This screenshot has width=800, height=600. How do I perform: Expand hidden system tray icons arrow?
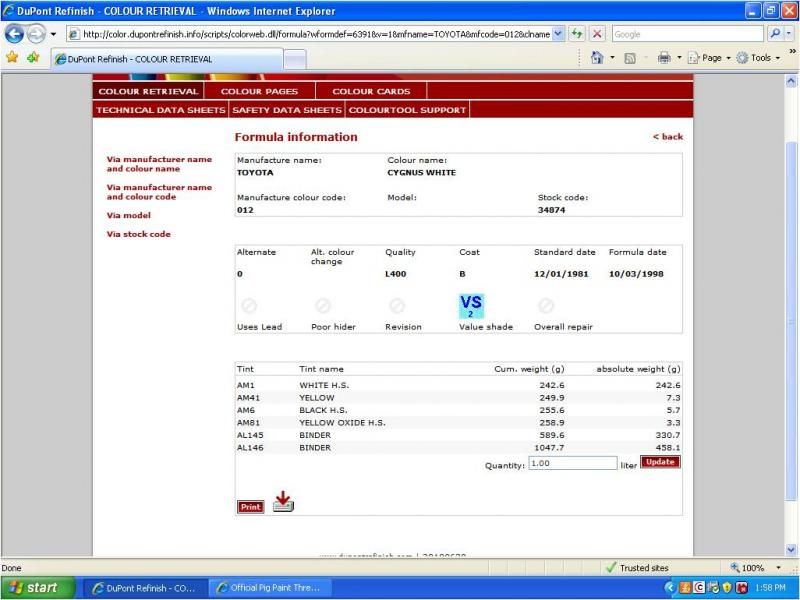pyautogui.click(x=670, y=588)
